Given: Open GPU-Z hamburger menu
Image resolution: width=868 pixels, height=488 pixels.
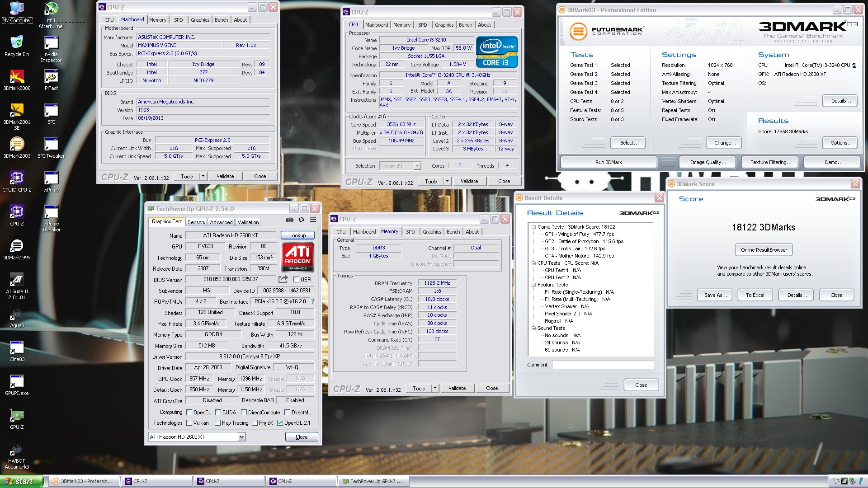Looking at the screenshot, I should [x=313, y=220].
